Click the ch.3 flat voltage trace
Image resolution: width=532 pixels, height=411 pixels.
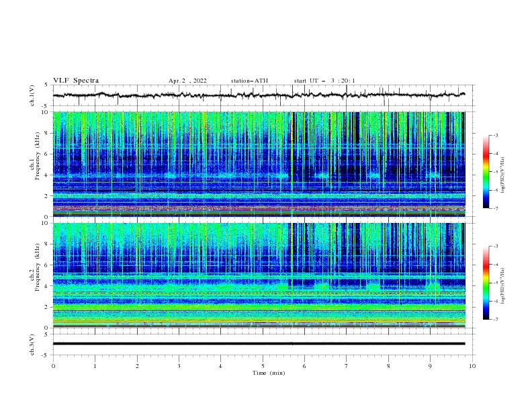click(259, 344)
